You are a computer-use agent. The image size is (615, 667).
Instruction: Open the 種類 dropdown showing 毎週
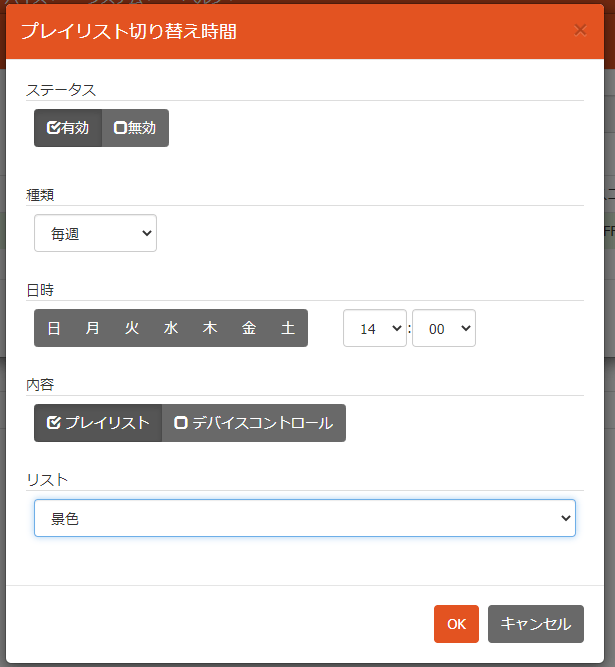(x=95, y=233)
